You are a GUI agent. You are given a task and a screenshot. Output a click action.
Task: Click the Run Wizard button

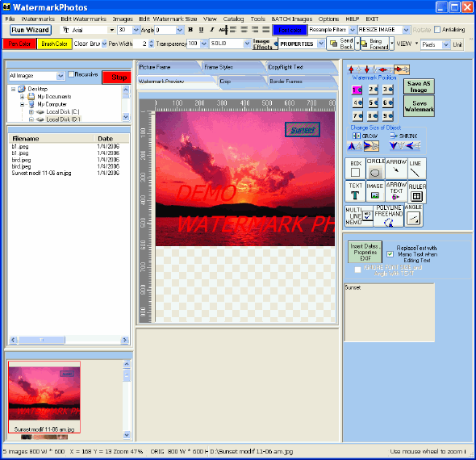pos(30,30)
